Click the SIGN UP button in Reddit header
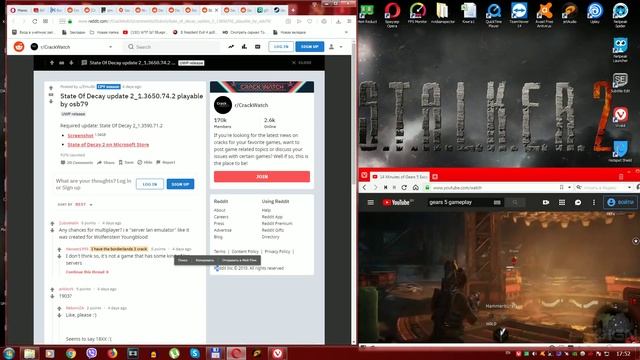Image resolution: width=640 pixels, height=360 pixels. pyautogui.click(x=309, y=47)
